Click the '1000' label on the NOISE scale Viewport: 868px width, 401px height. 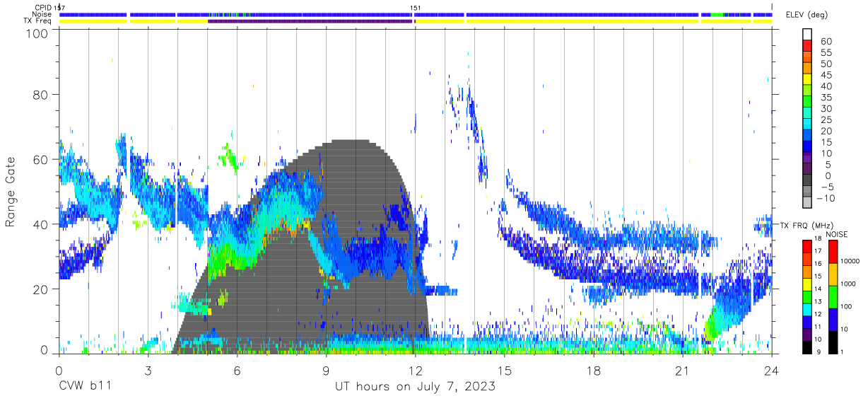pyautogui.click(x=848, y=285)
